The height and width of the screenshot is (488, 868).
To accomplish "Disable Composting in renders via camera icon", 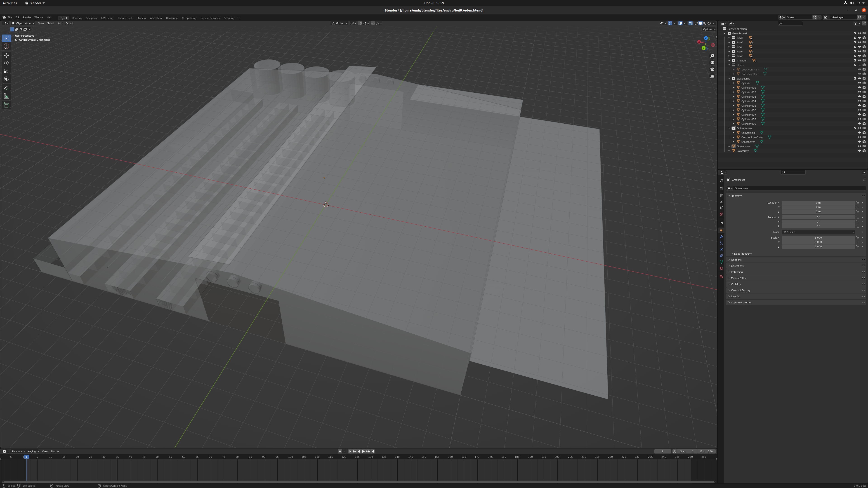I will (x=864, y=133).
